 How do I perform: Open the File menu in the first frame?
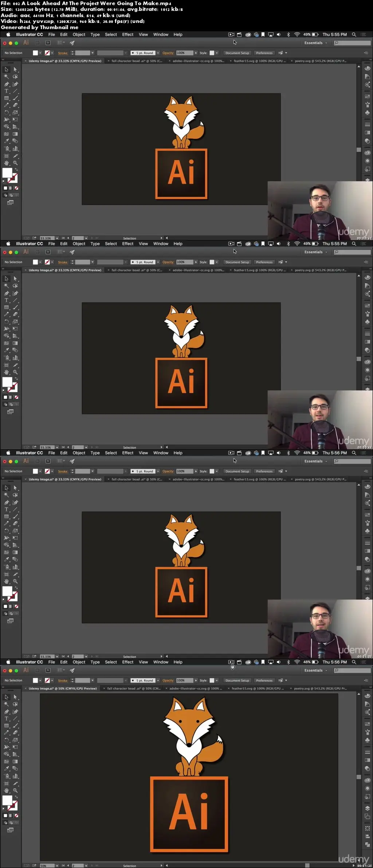pos(52,35)
